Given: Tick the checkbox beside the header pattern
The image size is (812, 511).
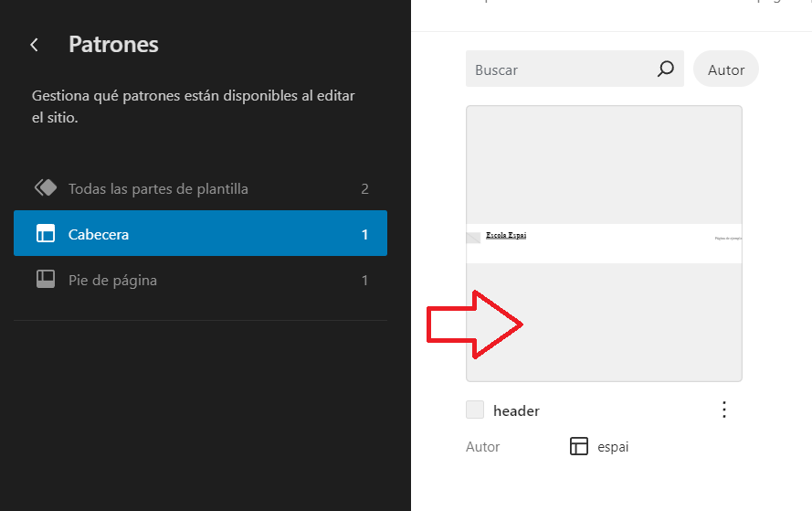Looking at the screenshot, I should click(x=475, y=410).
